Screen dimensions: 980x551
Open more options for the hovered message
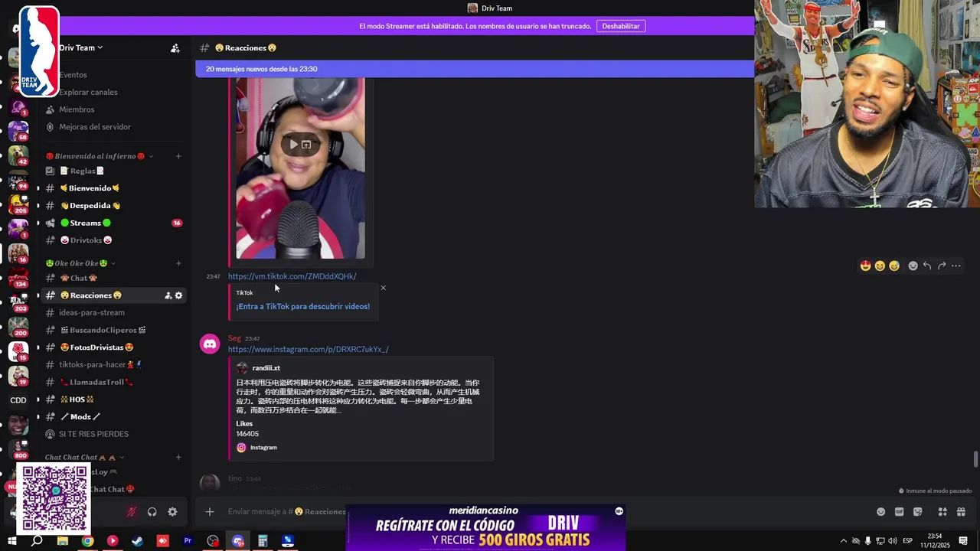[x=956, y=266]
